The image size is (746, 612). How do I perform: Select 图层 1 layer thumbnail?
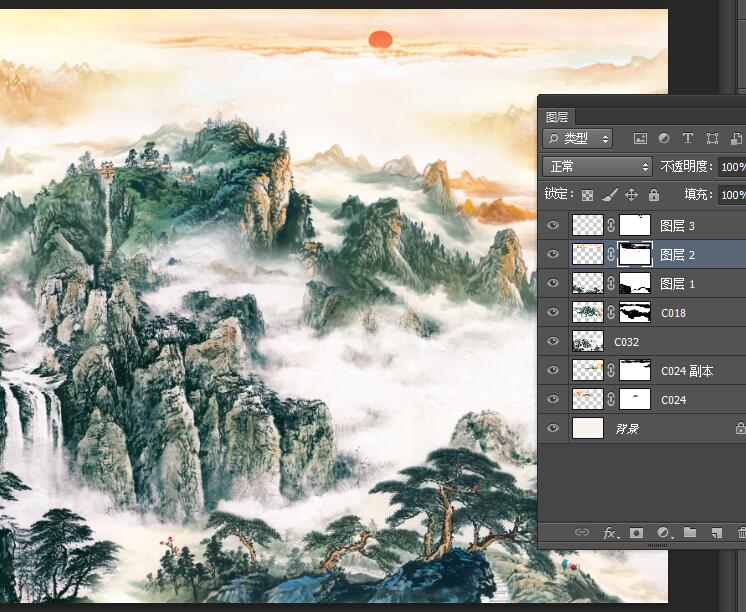pyautogui.click(x=588, y=283)
